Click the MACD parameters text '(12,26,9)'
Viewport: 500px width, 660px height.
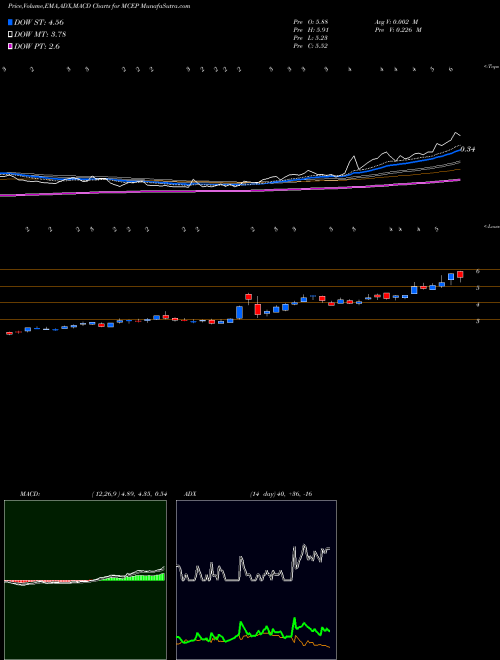coord(105,494)
